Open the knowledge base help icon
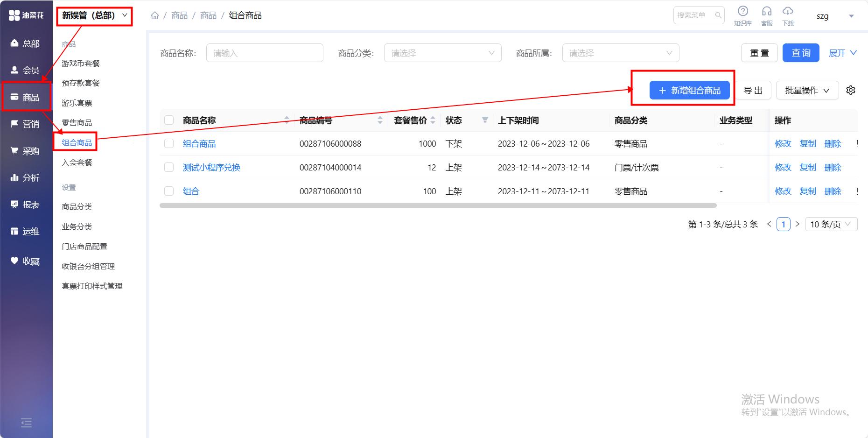The width and height of the screenshot is (868, 438). (x=742, y=11)
